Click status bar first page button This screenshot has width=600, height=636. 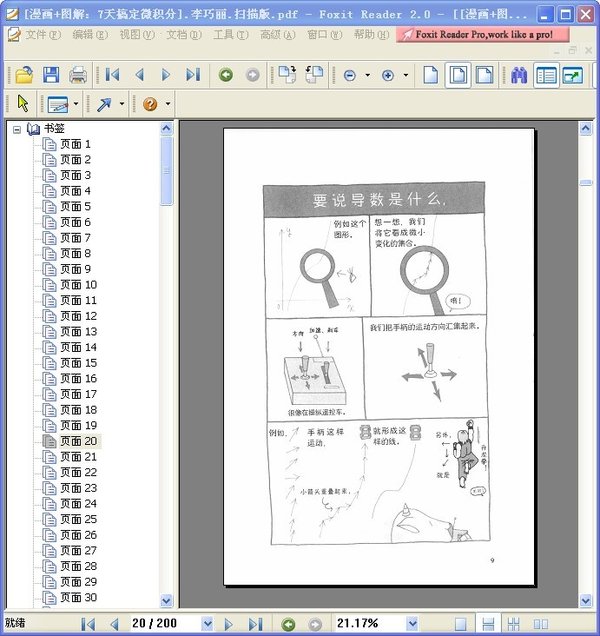(x=88, y=624)
